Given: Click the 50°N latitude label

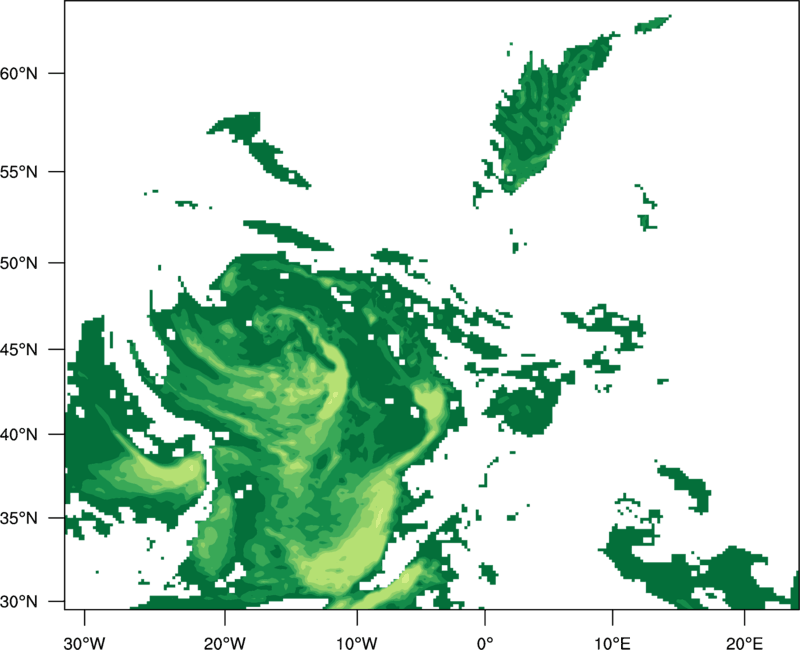Looking at the screenshot, I should (19, 263).
